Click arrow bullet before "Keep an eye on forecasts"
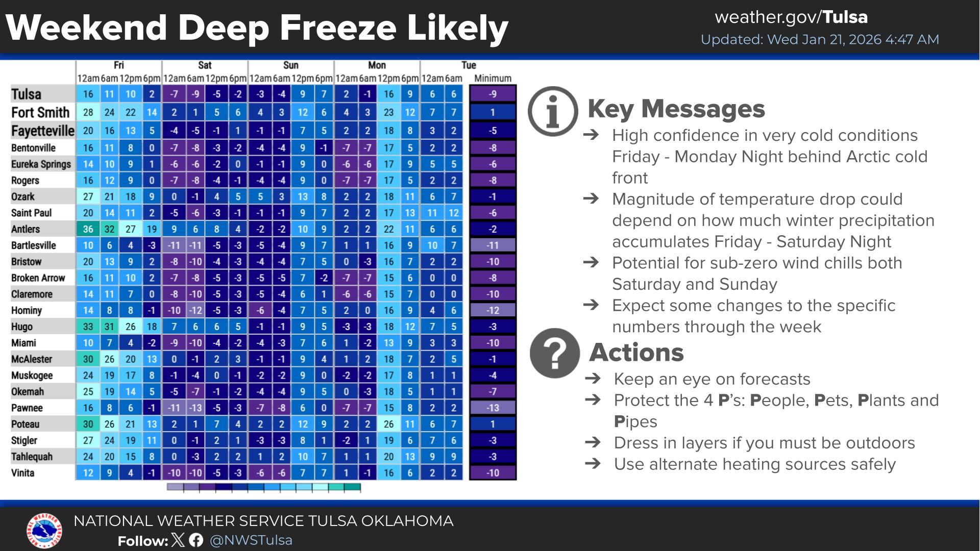This screenshot has height=551, width=980. tap(593, 379)
